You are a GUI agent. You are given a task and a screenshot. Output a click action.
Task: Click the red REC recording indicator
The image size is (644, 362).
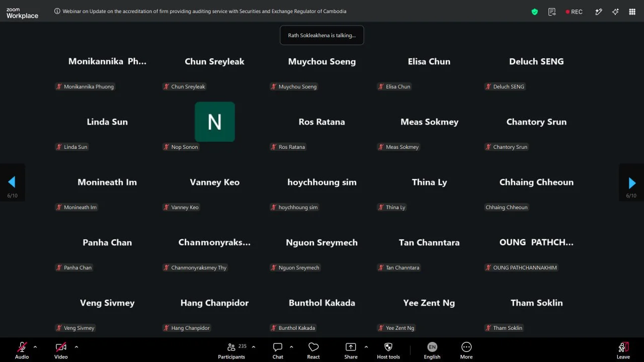(574, 12)
